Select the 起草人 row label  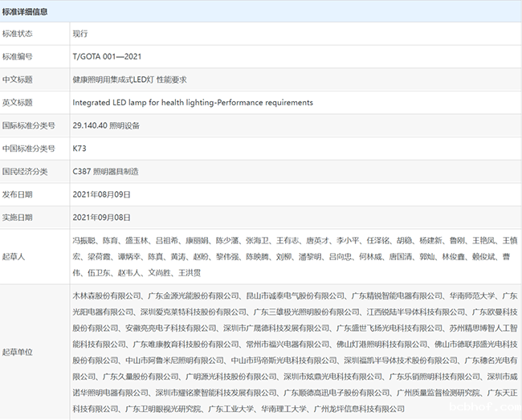click(14, 255)
